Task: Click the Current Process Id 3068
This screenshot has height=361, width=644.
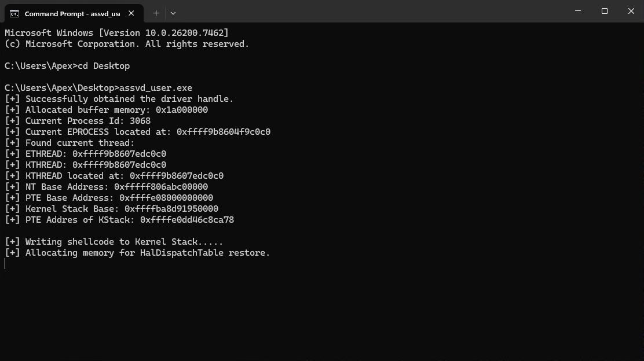Action: 140,121
